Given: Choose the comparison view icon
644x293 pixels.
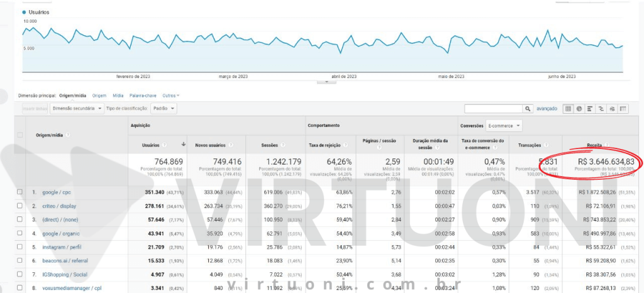Looking at the screenshot, I should click(x=601, y=109).
